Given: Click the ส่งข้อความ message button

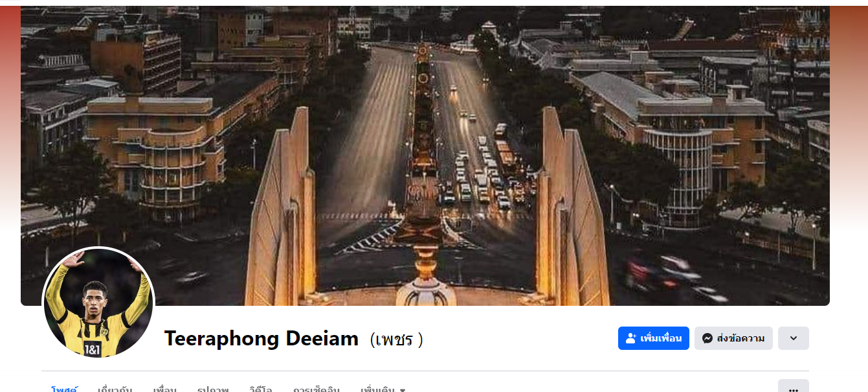Looking at the screenshot, I should (x=733, y=338).
